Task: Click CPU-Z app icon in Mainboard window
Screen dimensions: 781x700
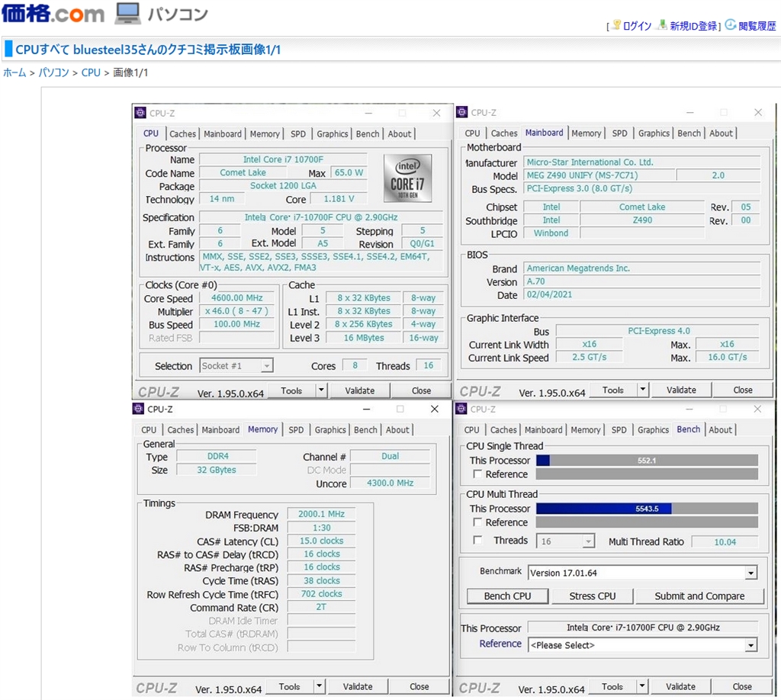Action: [461, 112]
